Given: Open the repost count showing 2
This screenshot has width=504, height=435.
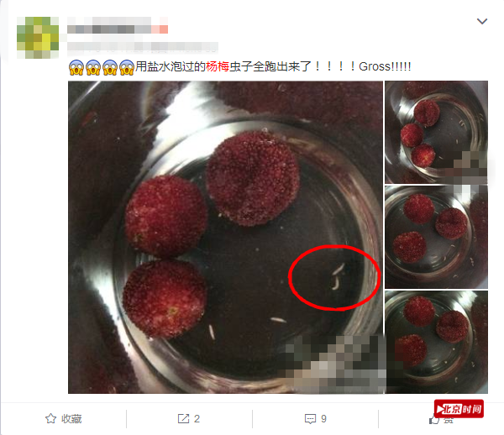Looking at the screenshot, I should coord(197,418).
